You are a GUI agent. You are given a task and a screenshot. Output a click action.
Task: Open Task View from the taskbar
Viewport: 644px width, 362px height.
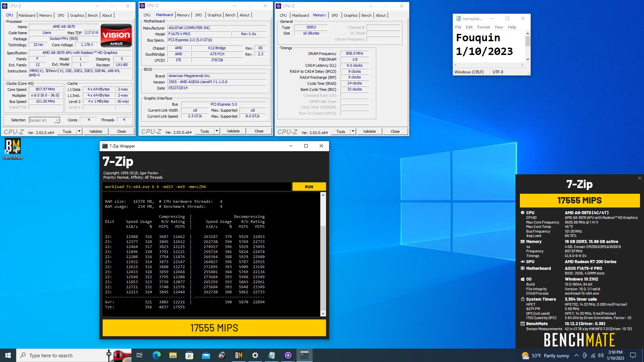pyautogui.click(x=140, y=355)
